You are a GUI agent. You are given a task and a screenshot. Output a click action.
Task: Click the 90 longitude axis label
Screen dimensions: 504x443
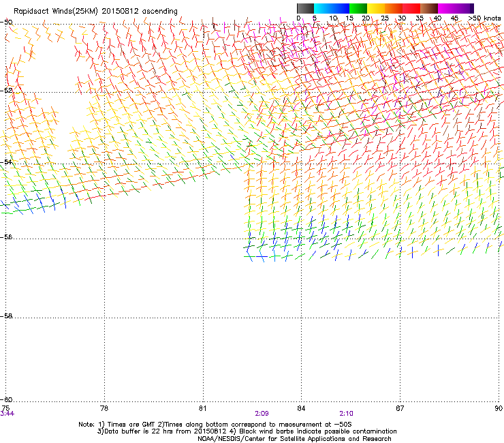click(x=499, y=408)
